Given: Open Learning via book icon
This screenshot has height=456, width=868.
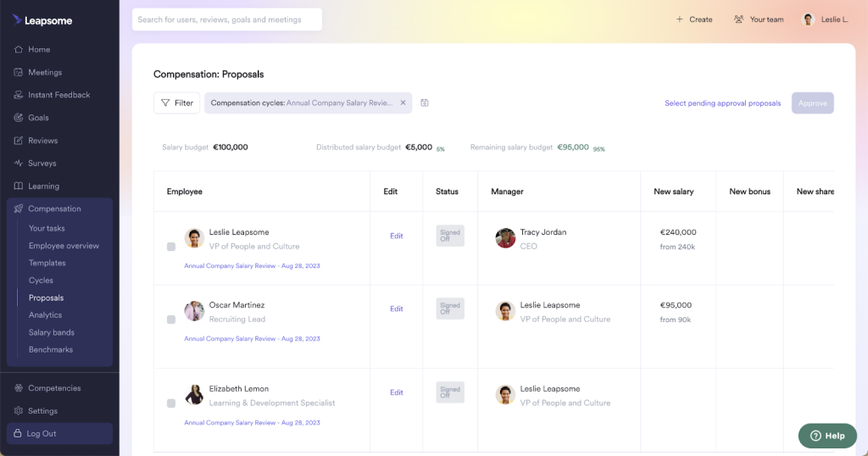Looking at the screenshot, I should (19, 186).
